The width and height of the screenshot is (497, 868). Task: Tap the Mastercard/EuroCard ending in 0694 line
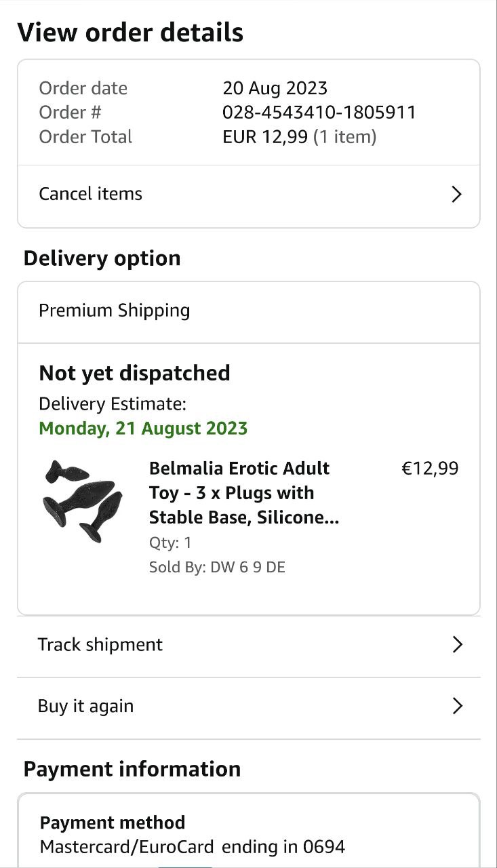[x=193, y=847]
